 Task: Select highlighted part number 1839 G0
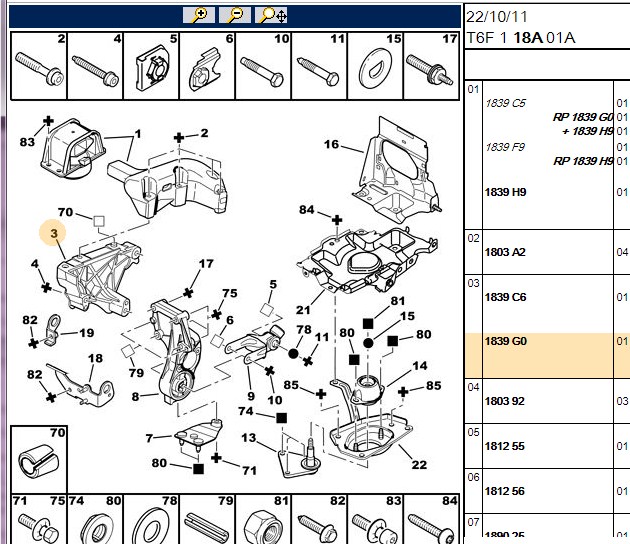tap(505, 341)
